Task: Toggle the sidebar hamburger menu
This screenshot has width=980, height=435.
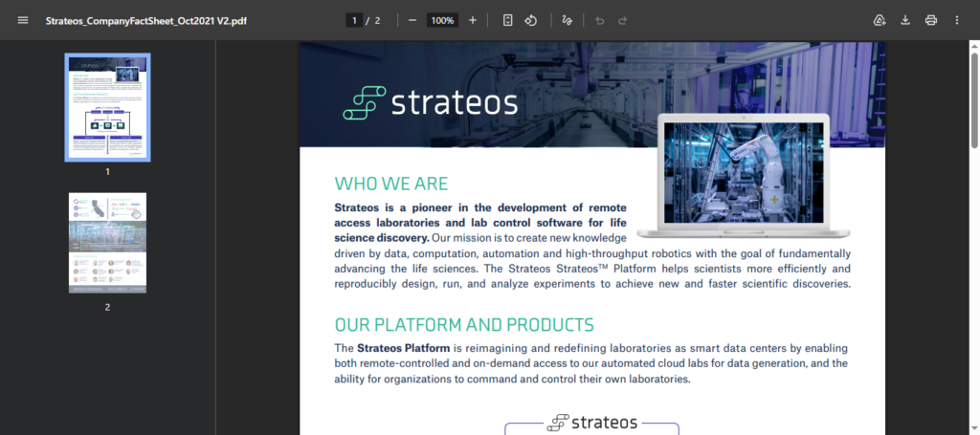Action: (23, 20)
